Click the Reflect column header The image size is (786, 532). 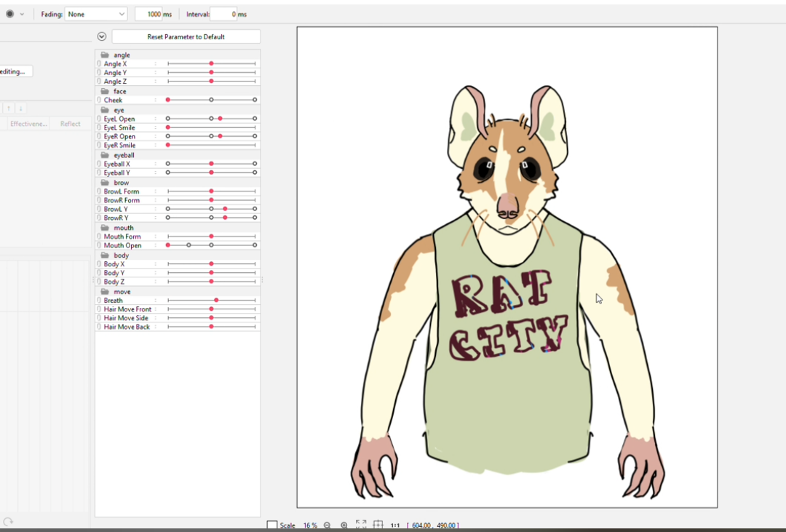click(x=71, y=124)
